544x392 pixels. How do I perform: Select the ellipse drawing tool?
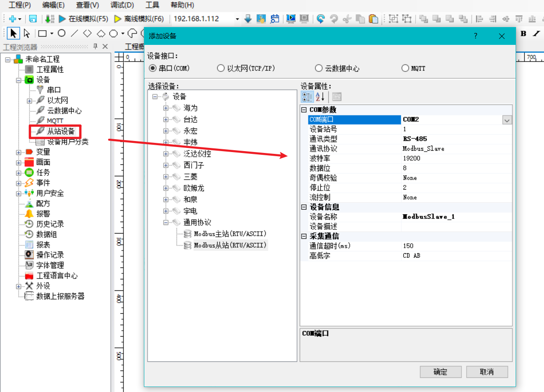(x=62, y=33)
